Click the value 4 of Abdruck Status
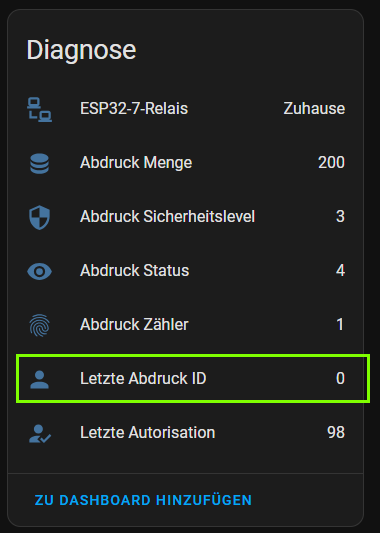 pos(340,271)
